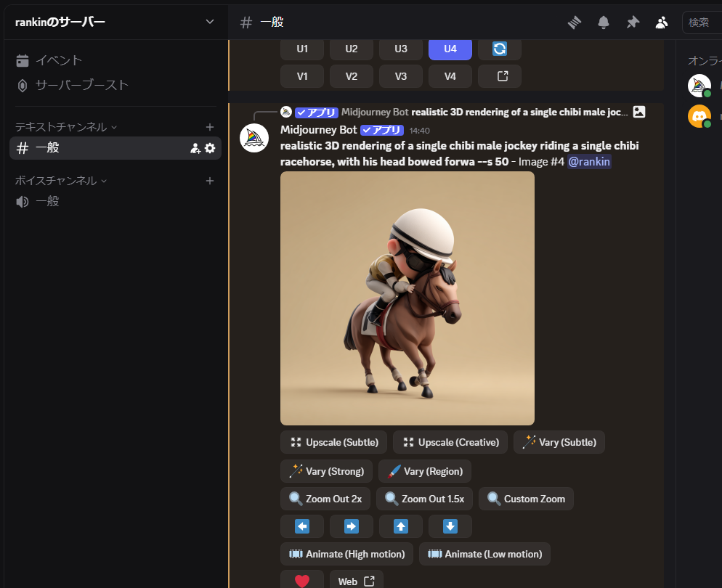Viewport: 722px width, 588px height.
Task: Collapse the テキストチャンネル category
Action: 66,127
